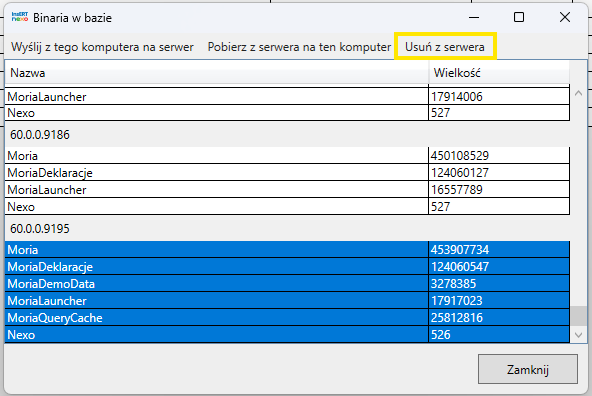
Task: Select the MoriaDeklaracje row sized 124060127
Action: 287,173
